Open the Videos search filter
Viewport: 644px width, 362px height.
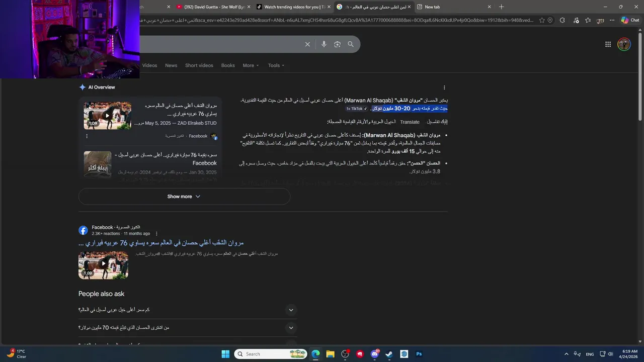(149, 65)
